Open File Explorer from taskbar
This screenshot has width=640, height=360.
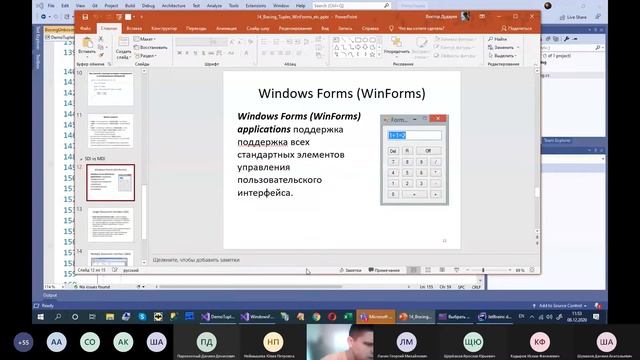pyautogui.click(x=110, y=317)
